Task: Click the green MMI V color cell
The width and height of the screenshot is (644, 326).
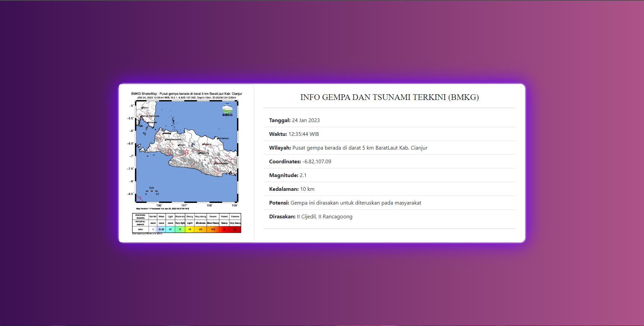Action: click(x=180, y=229)
